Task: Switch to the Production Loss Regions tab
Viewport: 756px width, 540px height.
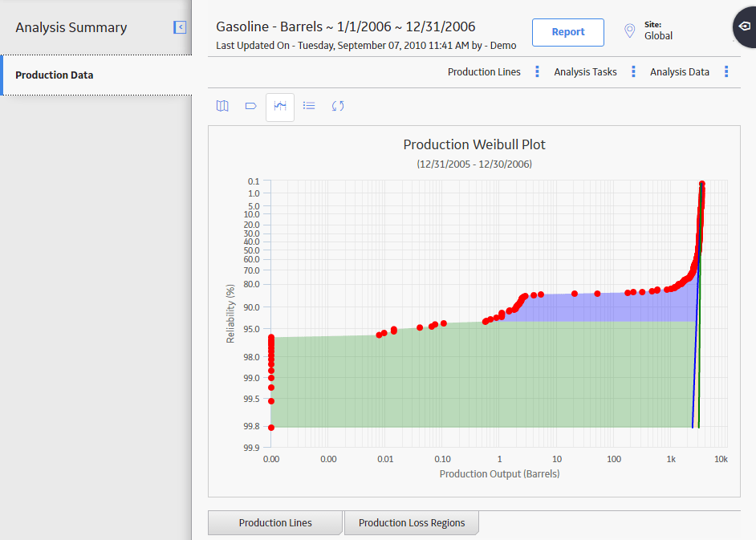Action: (412, 523)
